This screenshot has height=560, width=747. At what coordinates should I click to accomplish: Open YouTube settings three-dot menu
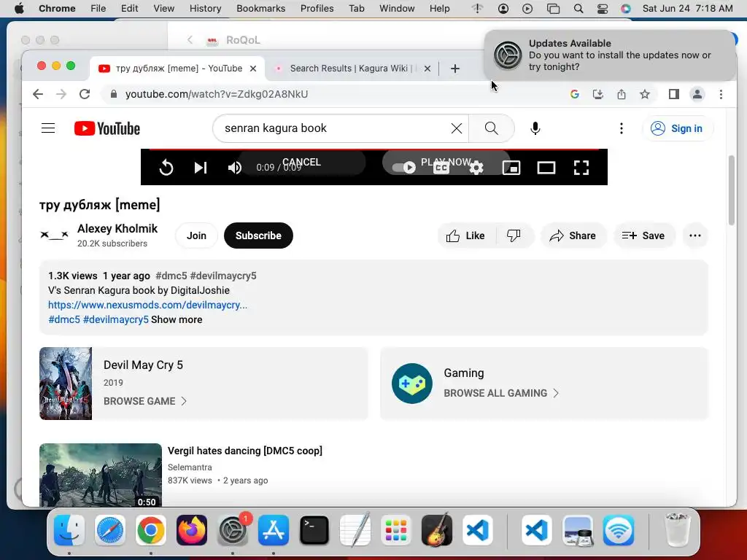pyautogui.click(x=622, y=128)
